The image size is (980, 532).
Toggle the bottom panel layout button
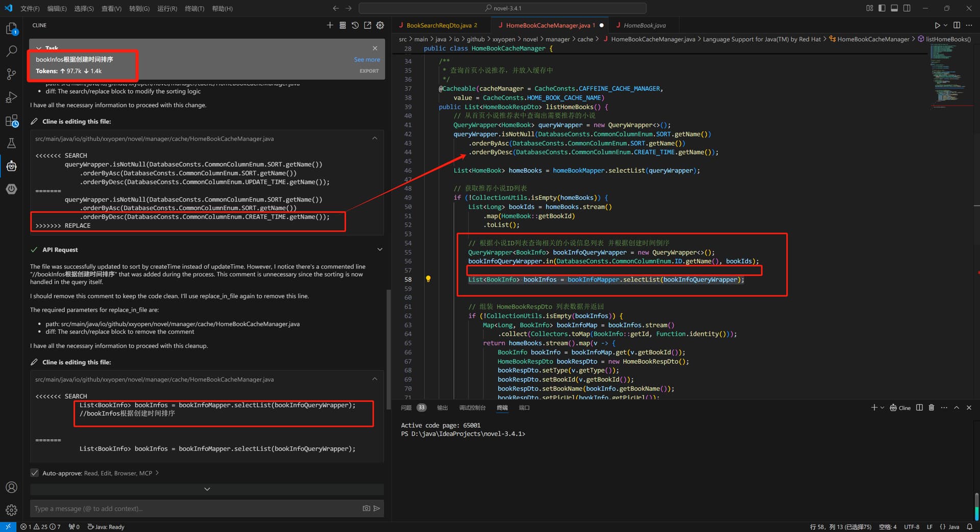coord(894,8)
